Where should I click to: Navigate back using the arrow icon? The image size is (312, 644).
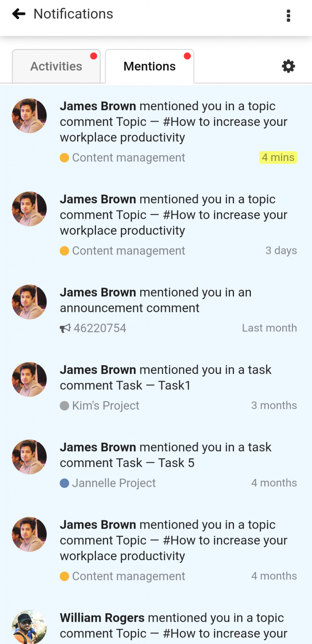[x=18, y=14]
